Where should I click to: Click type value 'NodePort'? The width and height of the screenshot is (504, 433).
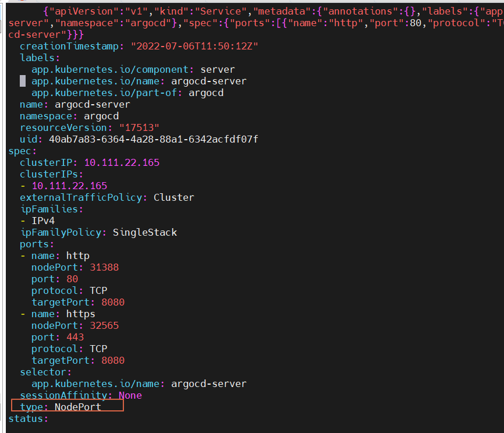[x=78, y=407]
